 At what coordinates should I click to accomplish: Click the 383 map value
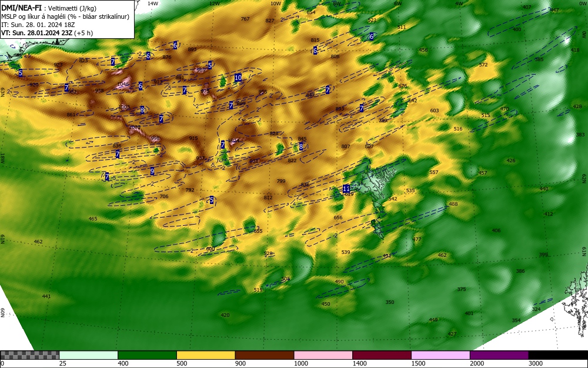pyautogui.click(x=580, y=135)
